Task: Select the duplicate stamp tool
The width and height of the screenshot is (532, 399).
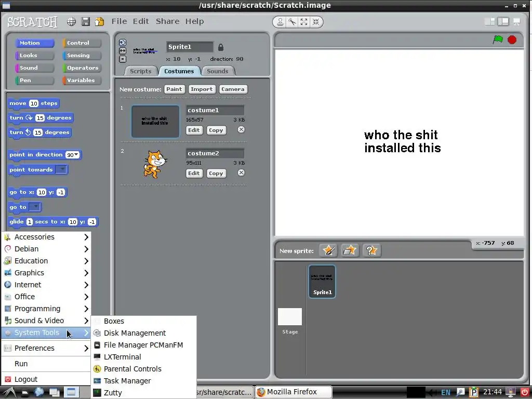Action: [x=280, y=22]
